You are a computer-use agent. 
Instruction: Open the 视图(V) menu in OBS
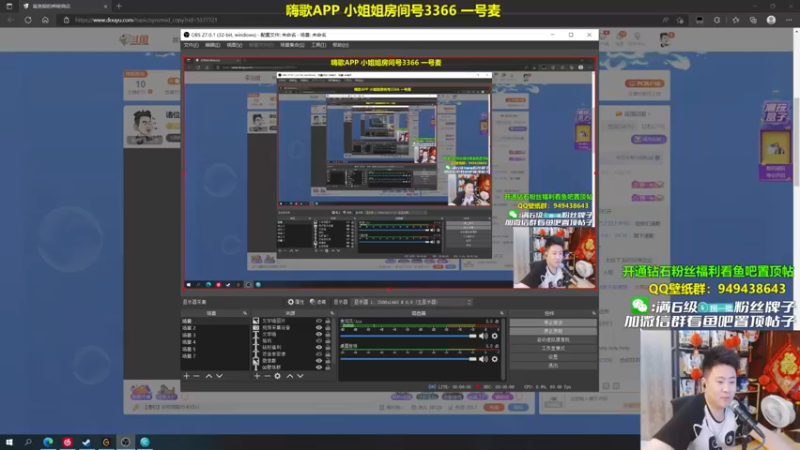[234, 45]
